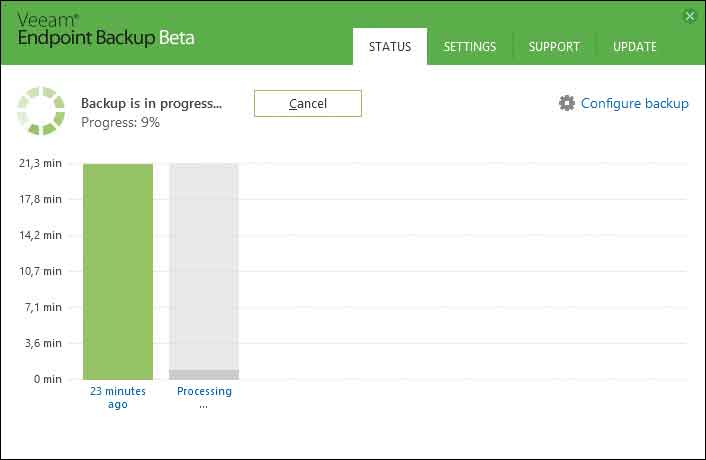Screen dimensions: 706x460
Task: Open the SUPPORT tab
Action: (554, 47)
